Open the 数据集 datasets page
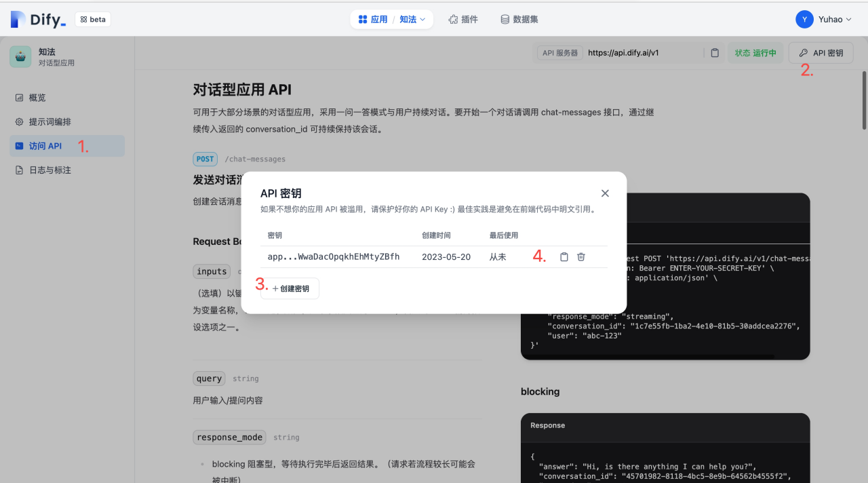The height and width of the screenshot is (483, 868). [519, 19]
